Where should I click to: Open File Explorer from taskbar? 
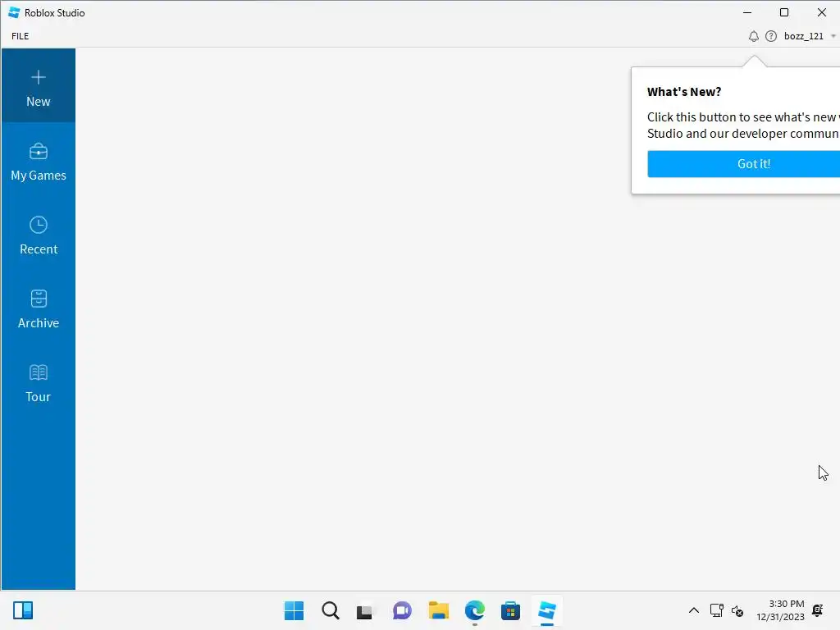point(438,610)
